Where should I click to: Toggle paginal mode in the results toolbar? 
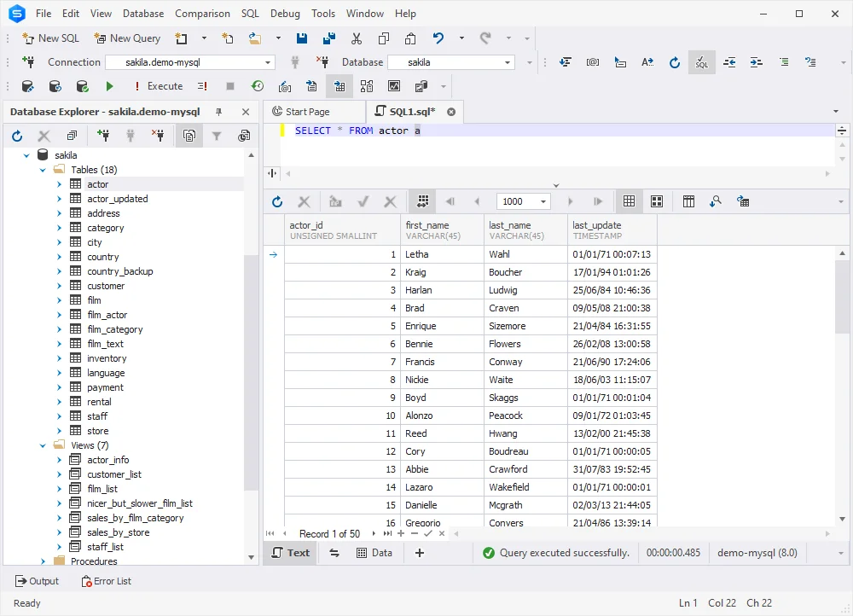pos(421,202)
